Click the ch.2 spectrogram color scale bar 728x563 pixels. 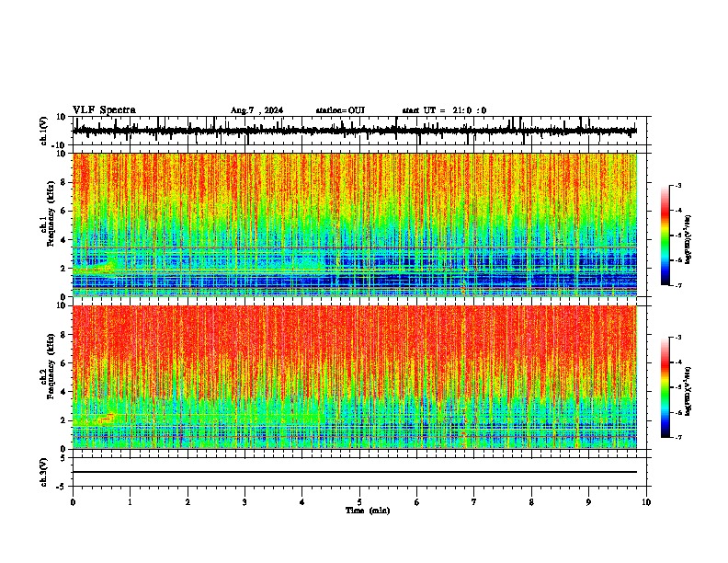coord(665,387)
